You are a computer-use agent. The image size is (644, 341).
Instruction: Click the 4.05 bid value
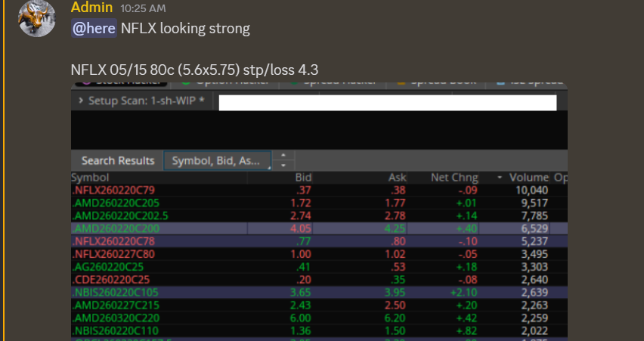[x=301, y=228]
